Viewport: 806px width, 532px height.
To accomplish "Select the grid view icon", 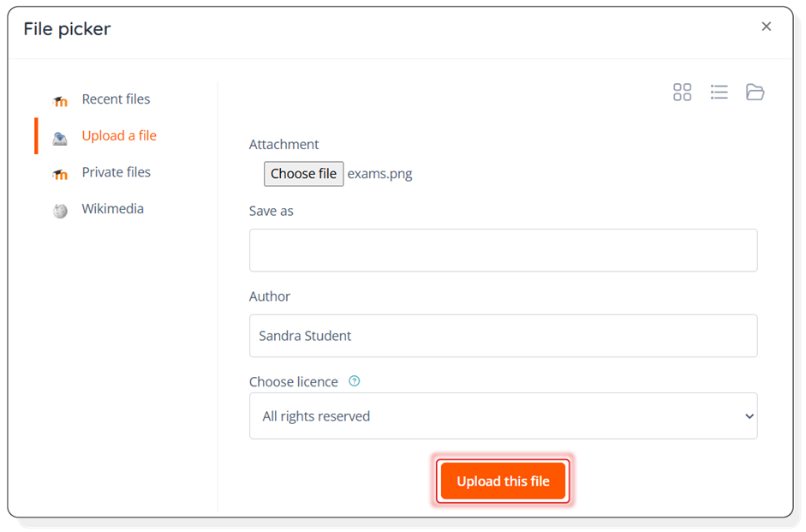I will (x=682, y=92).
